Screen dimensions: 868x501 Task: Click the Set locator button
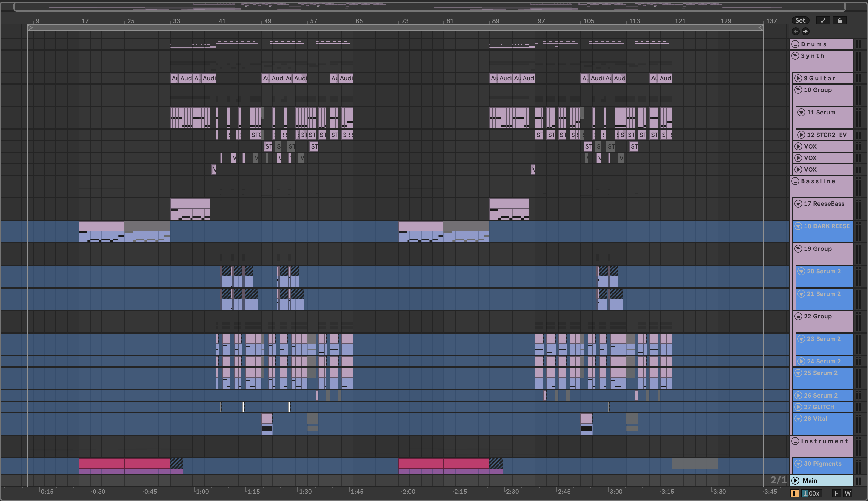[800, 21]
